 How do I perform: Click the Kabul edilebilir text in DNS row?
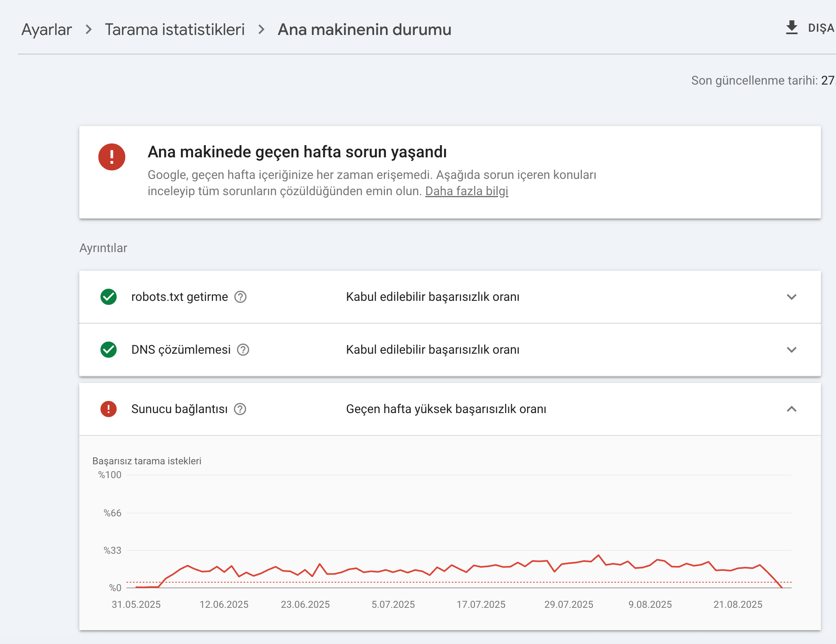pos(433,350)
